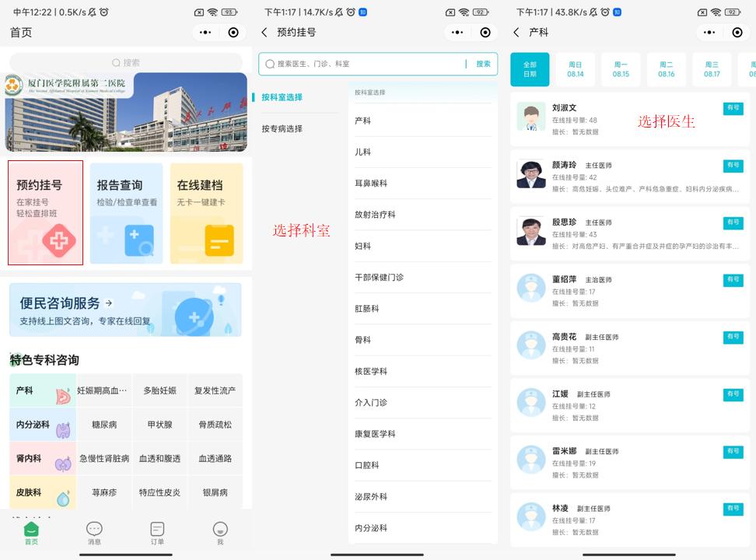The height and width of the screenshot is (560, 756).
Task: Choose 骨科 department
Action: [423, 340]
